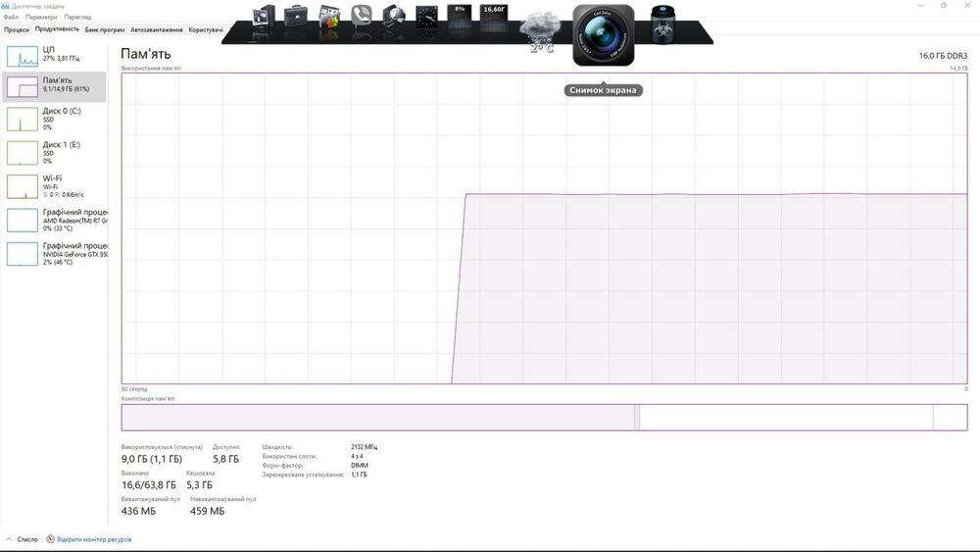Viewport: 980px width, 552px height.
Task: Click the 4 з 4 slots value
Action: tap(357, 456)
